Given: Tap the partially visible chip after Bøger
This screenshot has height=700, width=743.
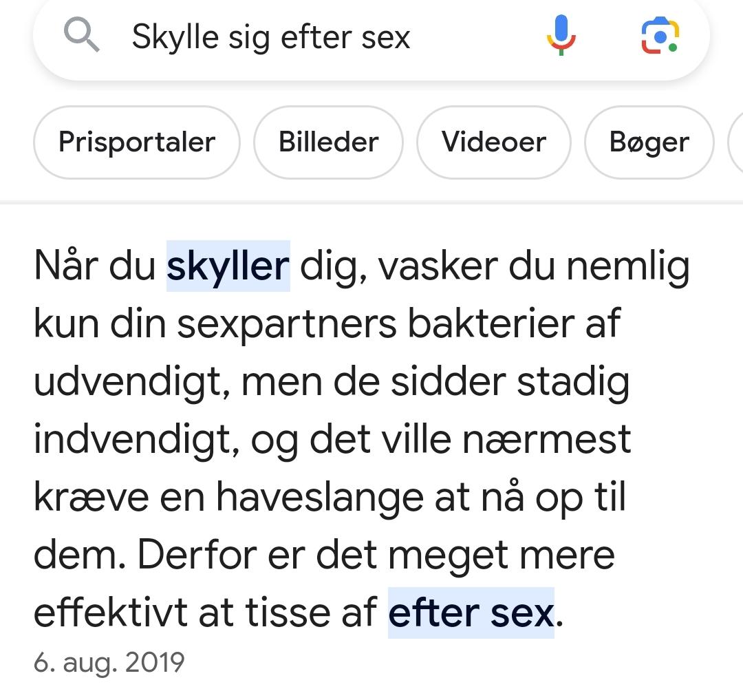Looking at the screenshot, I should (736, 142).
